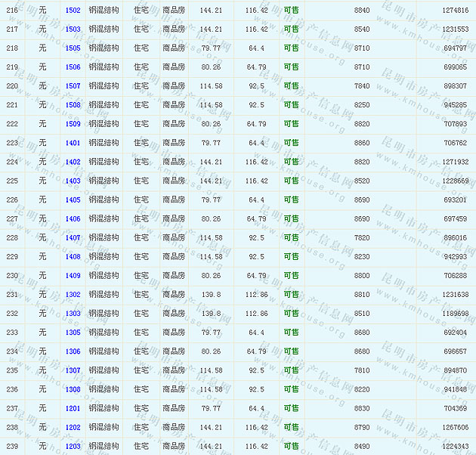Click room number 1308

click(x=73, y=389)
